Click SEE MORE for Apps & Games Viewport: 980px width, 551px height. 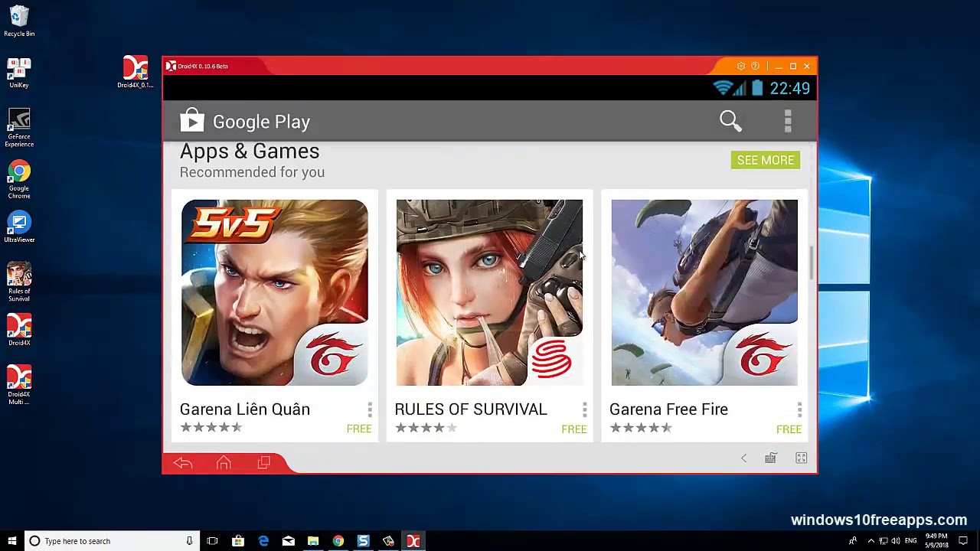pyautogui.click(x=766, y=160)
